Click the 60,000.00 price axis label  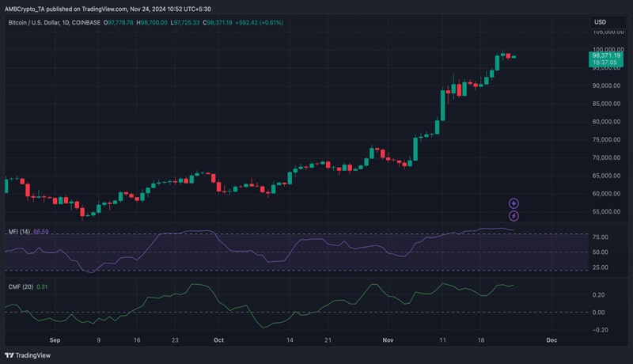606,194
